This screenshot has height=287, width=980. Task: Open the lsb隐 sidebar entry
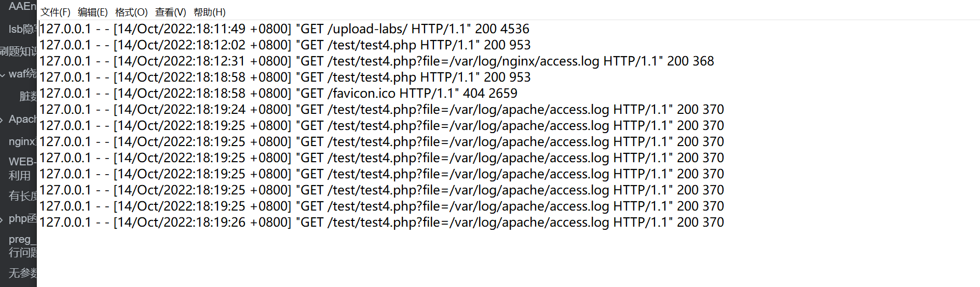point(22,29)
